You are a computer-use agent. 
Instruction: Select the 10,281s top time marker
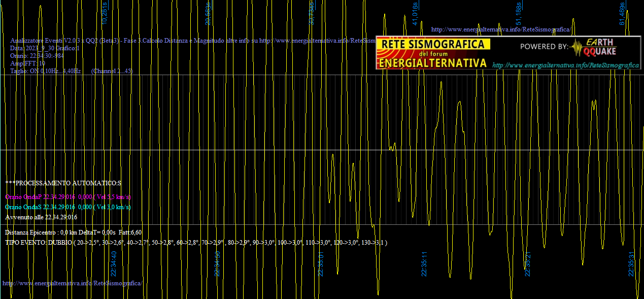click(105, 13)
